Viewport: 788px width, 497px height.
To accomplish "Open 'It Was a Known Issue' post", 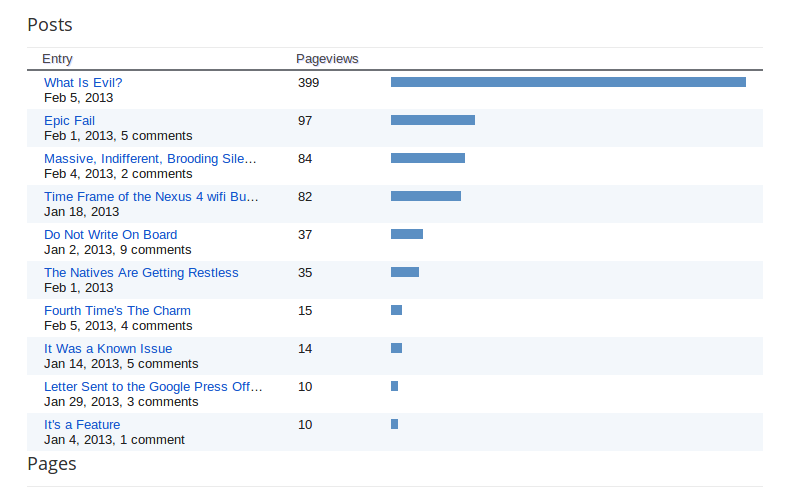I will point(108,349).
